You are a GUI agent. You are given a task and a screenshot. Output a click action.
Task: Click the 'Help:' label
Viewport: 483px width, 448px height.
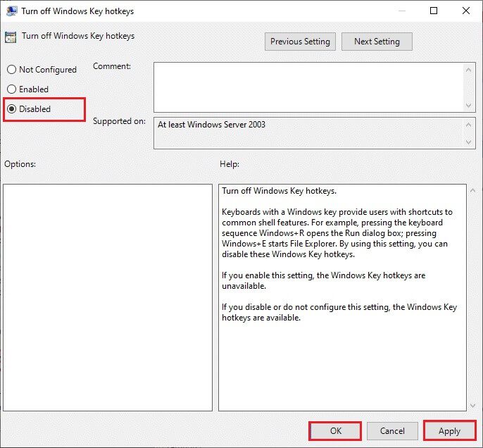tap(230, 164)
